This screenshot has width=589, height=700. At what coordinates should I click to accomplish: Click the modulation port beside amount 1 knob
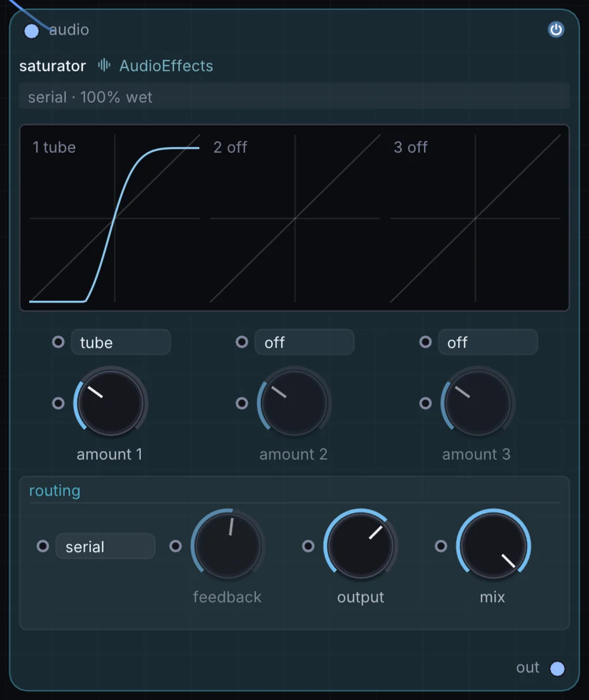(58, 403)
